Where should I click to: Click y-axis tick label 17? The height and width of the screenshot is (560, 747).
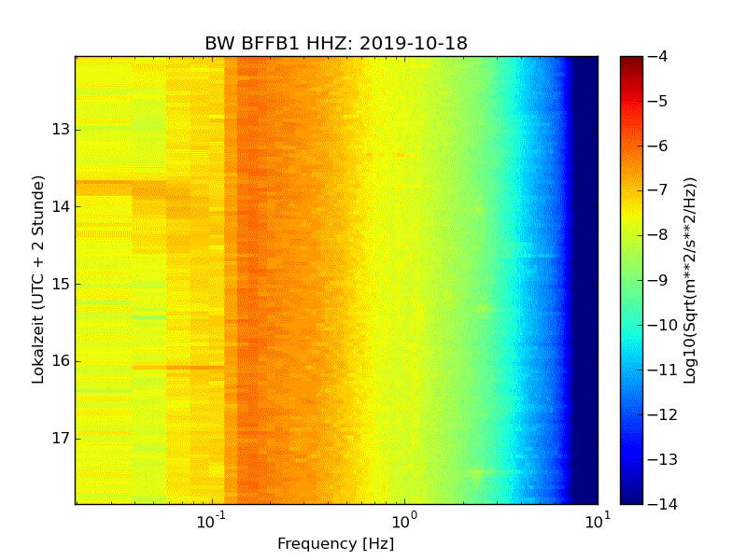point(61,438)
